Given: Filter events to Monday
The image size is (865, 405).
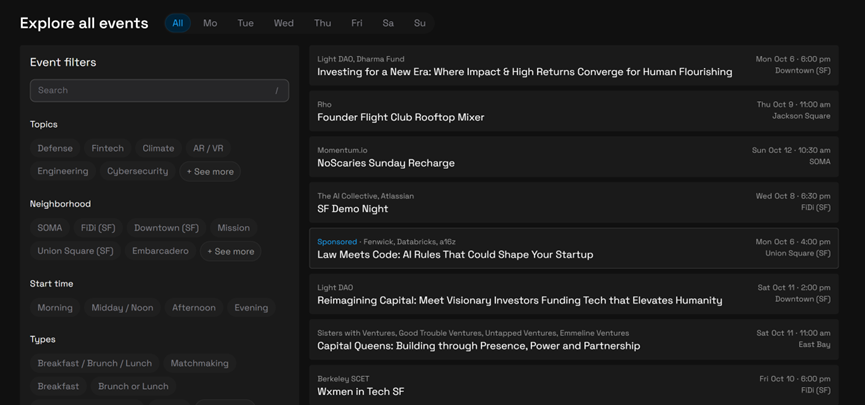Looking at the screenshot, I should [x=210, y=23].
